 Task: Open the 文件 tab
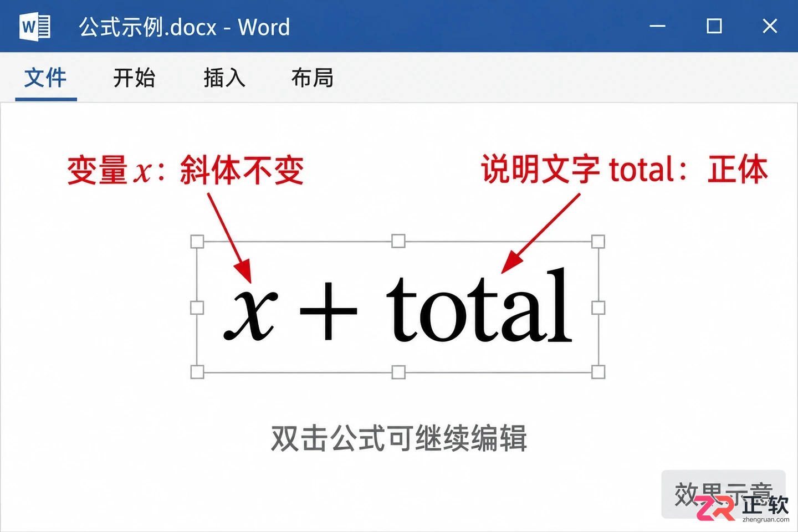point(45,78)
